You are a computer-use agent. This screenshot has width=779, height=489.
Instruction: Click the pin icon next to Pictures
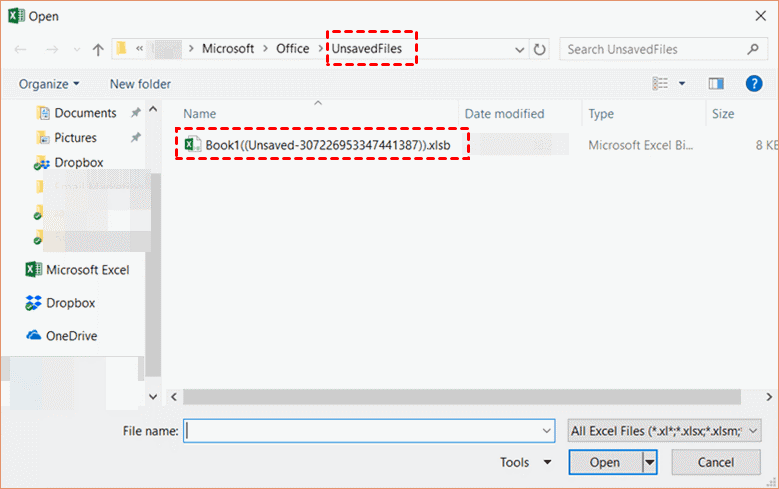click(136, 137)
